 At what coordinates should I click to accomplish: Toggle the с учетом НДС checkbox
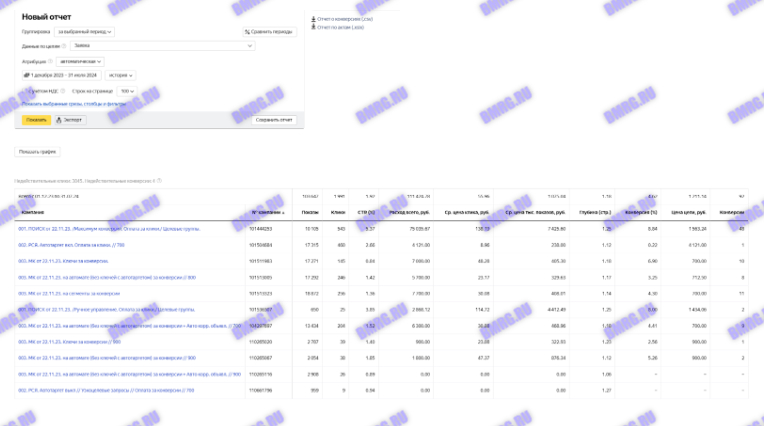pos(26,91)
